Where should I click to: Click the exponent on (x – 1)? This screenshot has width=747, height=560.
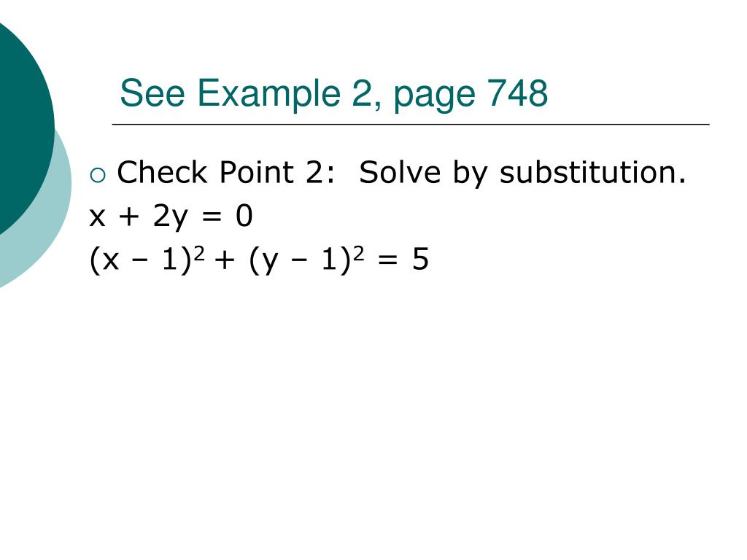click(200, 254)
